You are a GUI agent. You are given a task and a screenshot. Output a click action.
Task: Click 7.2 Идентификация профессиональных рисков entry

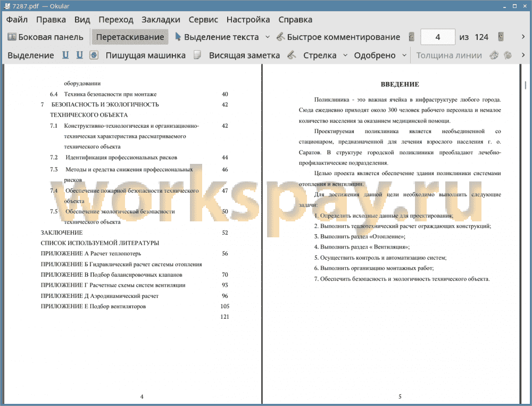[113, 158]
